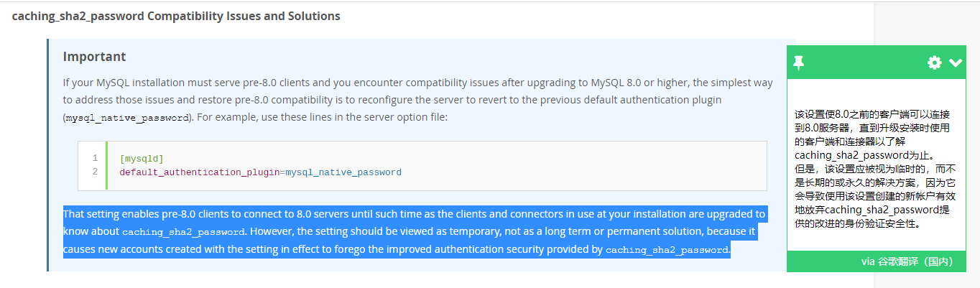Click the mysql_native_password value in code line 2
The width and height of the screenshot is (980, 288).
tap(343, 172)
